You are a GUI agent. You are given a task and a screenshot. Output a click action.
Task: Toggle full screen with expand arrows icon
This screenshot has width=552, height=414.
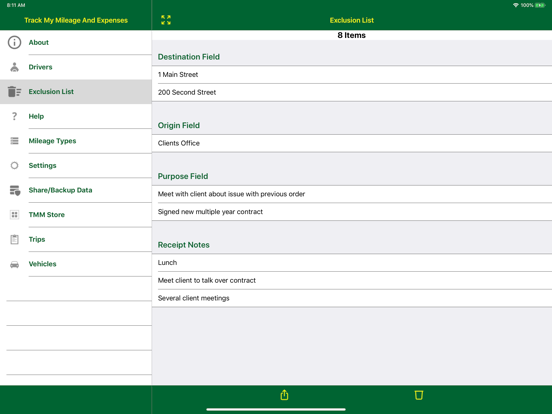[x=166, y=20]
